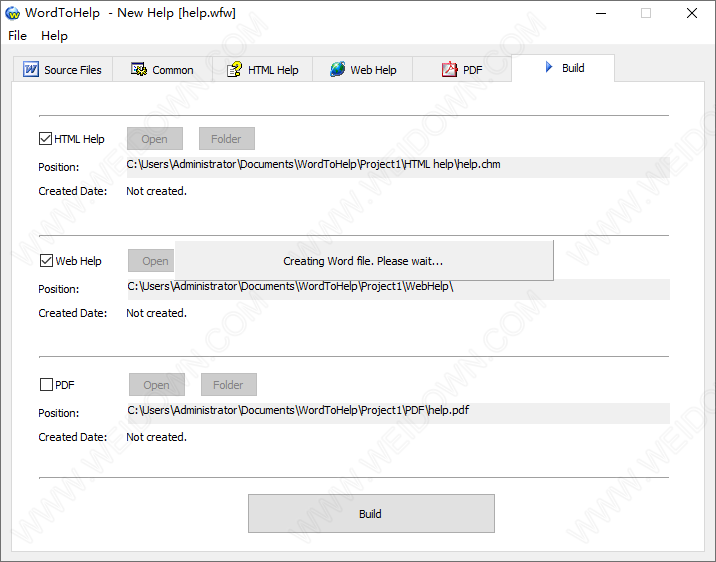Click the large Build button
Screen dimensions: 716x562
click(x=371, y=513)
